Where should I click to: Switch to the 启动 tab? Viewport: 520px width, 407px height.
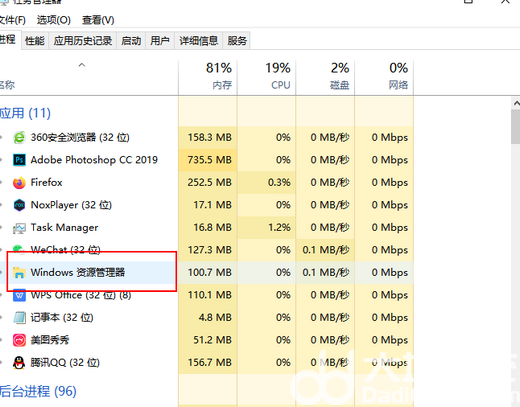(x=131, y=41)
